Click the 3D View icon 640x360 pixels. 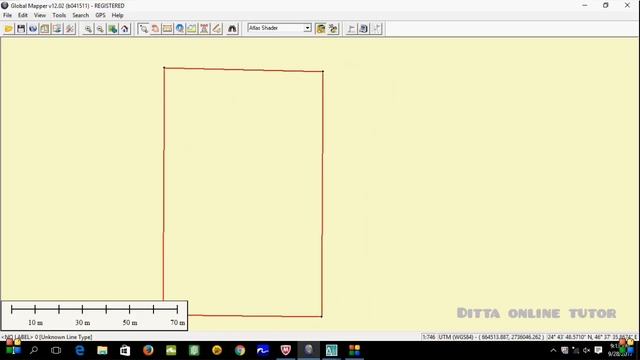[x=333, y=29]
